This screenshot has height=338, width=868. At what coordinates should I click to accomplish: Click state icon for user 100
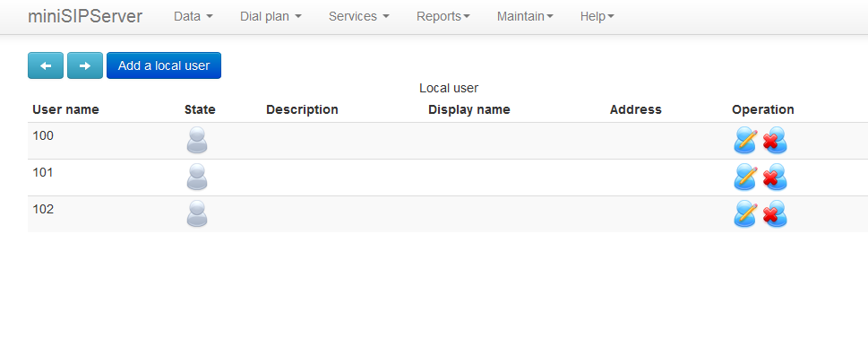coord(197,140)
